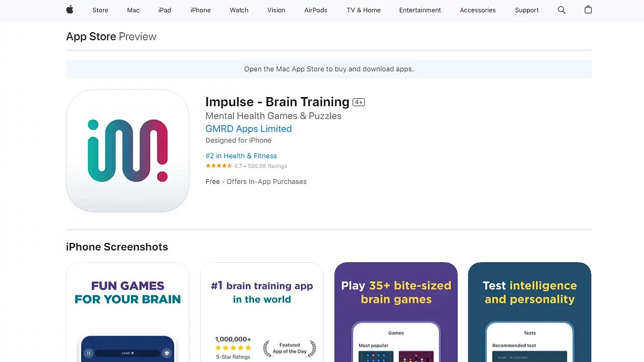Click the Free Offers In-App Purchases text

pos(256,182)
